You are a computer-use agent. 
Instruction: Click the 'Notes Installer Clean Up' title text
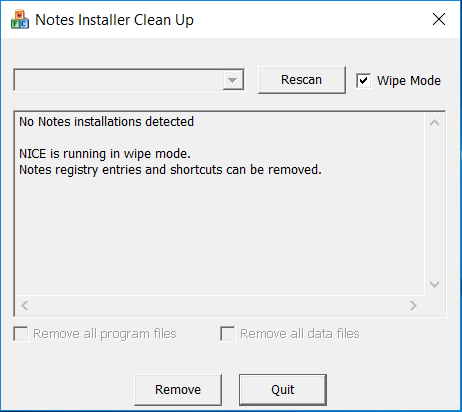click(114, 20)
